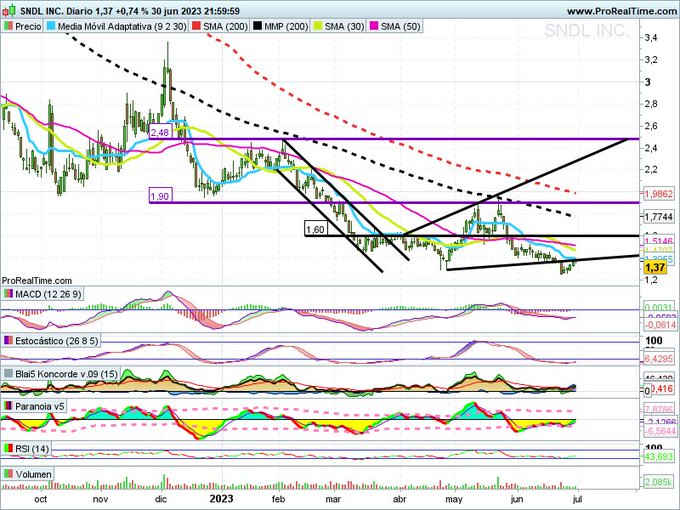Click the 2,8 price axis tick

(x=651, y=104)
